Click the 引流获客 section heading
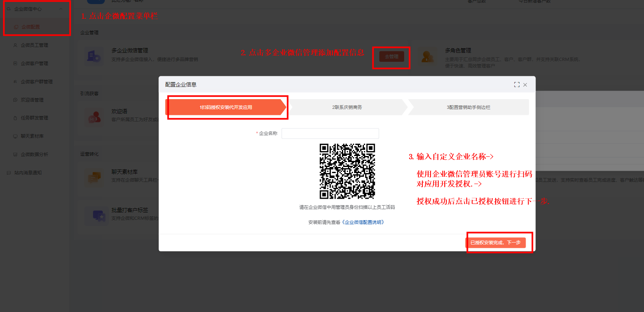The width and height of the screenshot is (644, 312). click(x=89, y=93)
